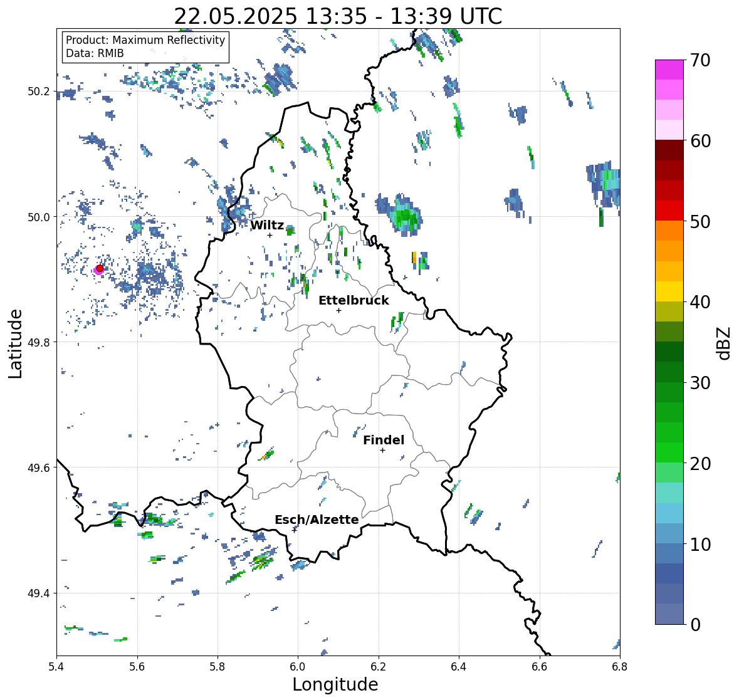Click the 5.4 longitude tick label

coord(56,666)
